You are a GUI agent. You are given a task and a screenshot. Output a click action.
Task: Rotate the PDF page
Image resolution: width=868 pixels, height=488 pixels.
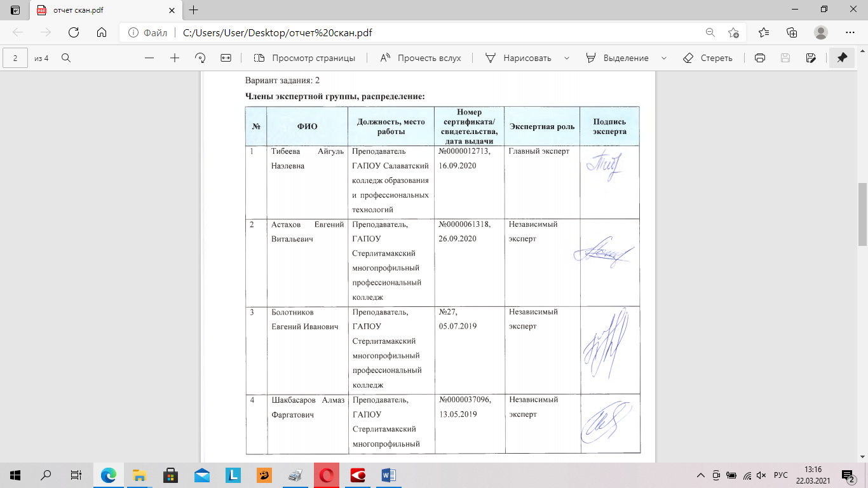coord(200,58)
